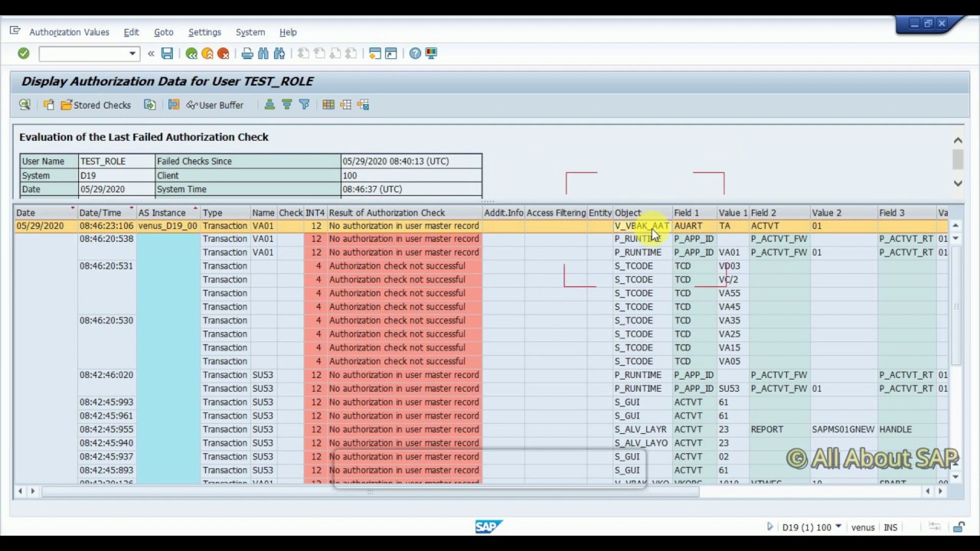The image size is (980, 551).
Task: Expand status bar with triangle arrow
Action: [x=769, y=527]
